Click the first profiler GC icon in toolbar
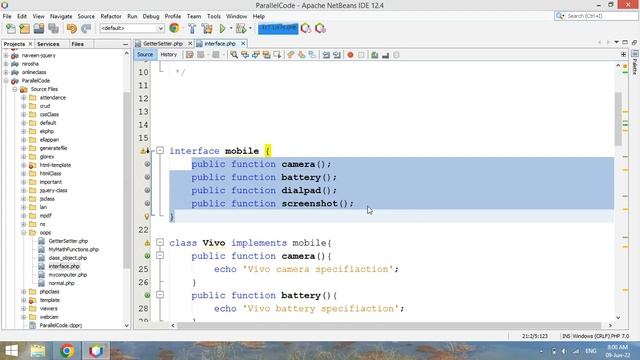640x360 pixels. (306, 29)
